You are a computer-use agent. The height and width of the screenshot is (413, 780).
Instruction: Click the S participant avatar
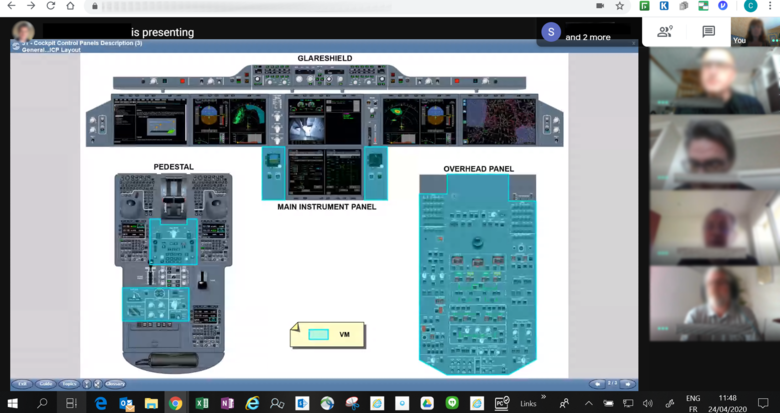click(x=551, y=32)
